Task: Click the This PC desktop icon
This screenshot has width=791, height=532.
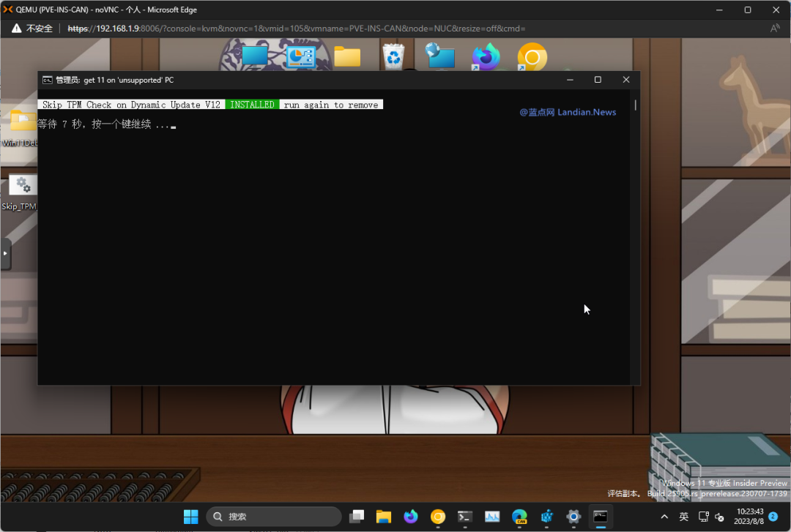Action: pos(255,56)
